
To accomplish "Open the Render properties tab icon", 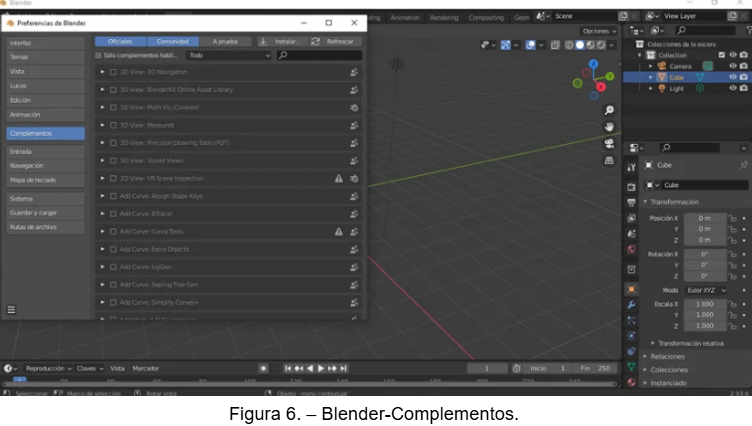I will click(x=631, y=187).
